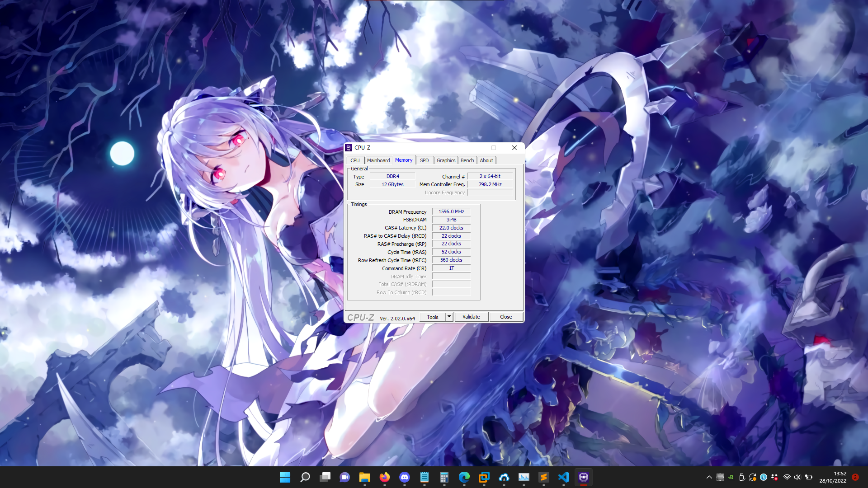The image size is (868, 488).
Task: Click the Cycle Time value 52 clocks
Action: coord(451,252)
